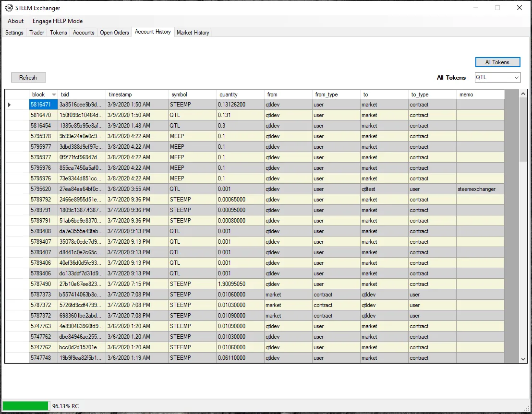Viewport: 532px width, 414px height.
Task: Close the STEEM Exchanger window
Action: point(519,8)
